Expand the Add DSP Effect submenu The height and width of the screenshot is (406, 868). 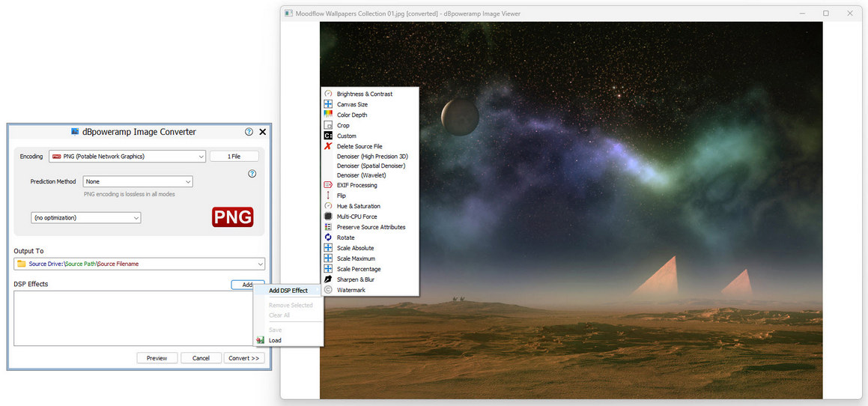288,290
